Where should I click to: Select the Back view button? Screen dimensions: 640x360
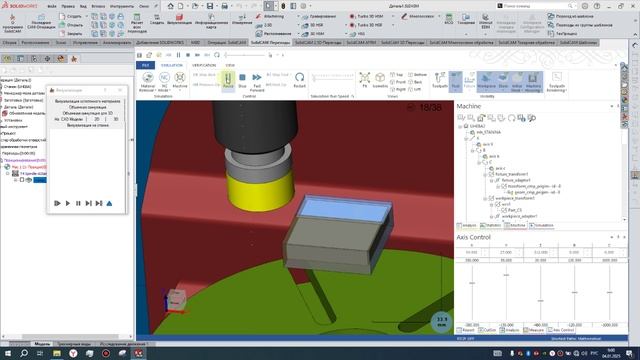pyautogui.click(x=415, y=82)
